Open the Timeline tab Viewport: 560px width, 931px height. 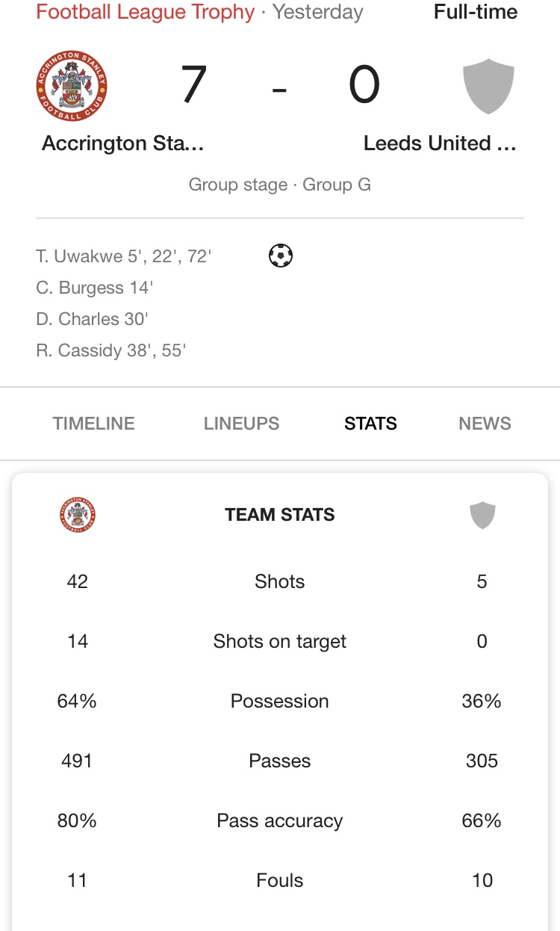[x=94, y=424]
